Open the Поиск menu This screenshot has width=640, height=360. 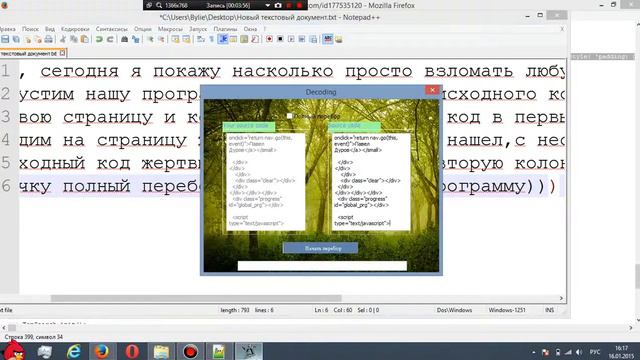[x=31, y=29]
